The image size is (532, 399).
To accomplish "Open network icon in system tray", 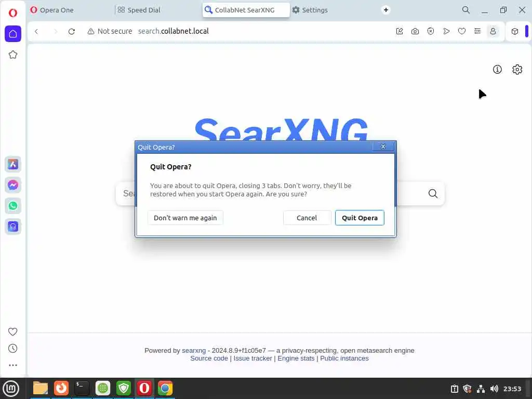I will click(481, 389).
